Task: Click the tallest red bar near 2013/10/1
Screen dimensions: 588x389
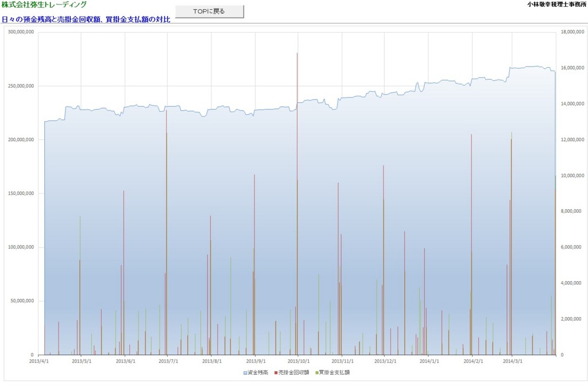Action: pos(297,204)
